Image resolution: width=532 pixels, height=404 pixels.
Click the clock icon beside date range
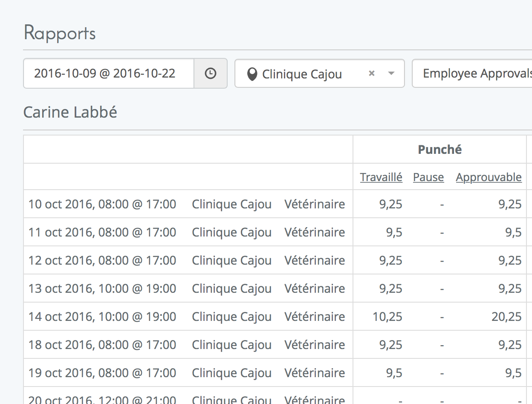211,73
